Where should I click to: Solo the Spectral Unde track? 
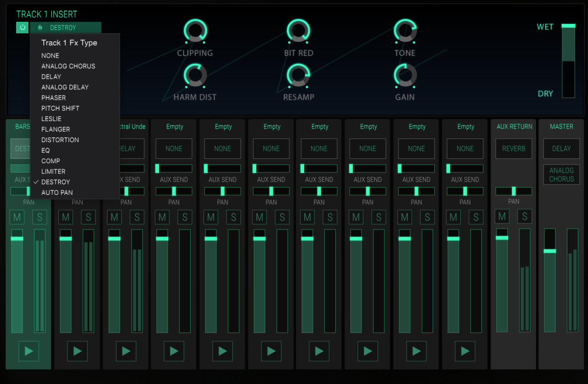[x=137, y=217]
